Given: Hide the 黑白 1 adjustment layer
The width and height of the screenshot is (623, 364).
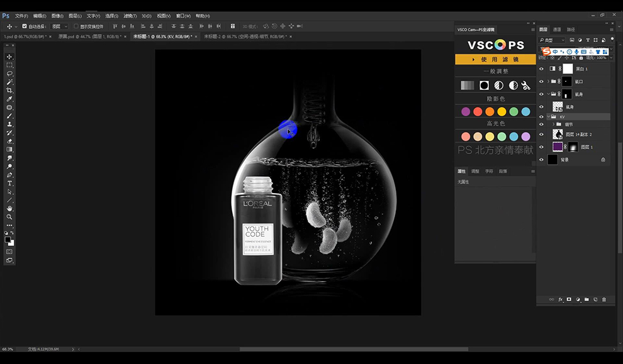Looking at the screenshot, I should [541, 69].
